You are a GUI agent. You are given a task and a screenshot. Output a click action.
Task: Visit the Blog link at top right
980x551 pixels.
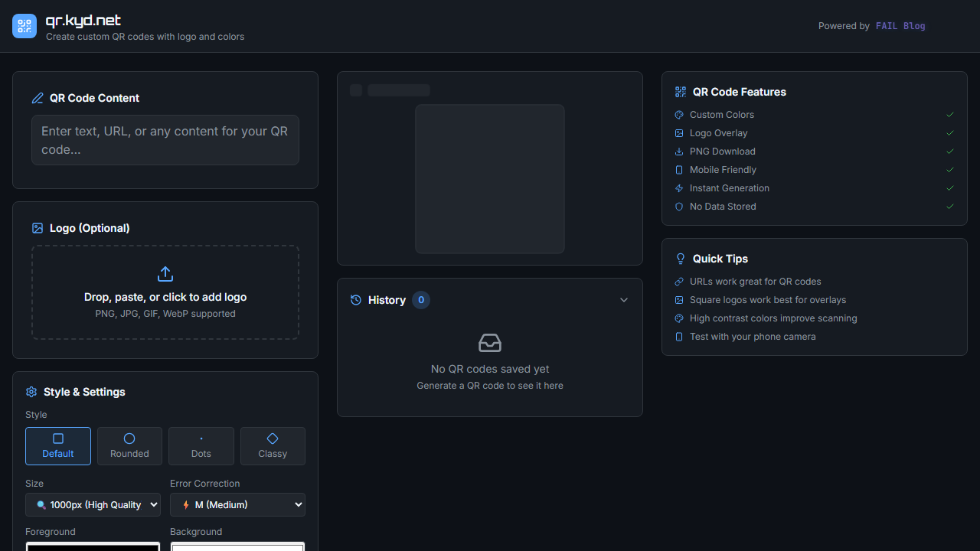(914, 25)
